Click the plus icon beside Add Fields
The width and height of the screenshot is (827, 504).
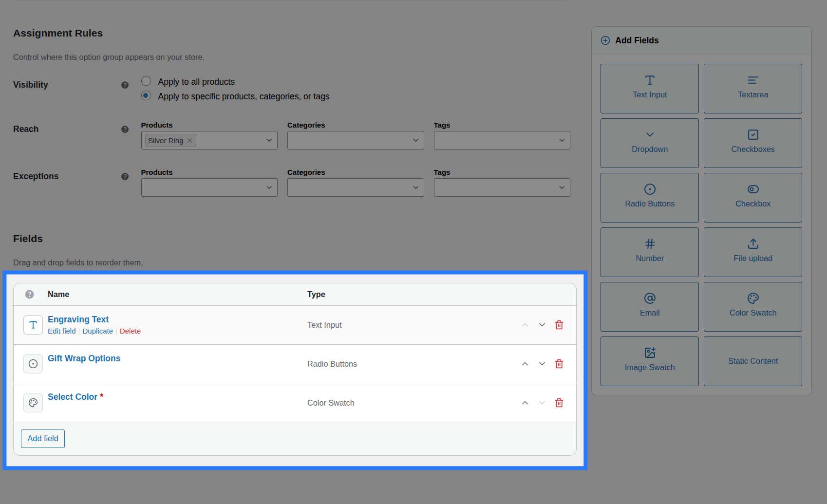(x=605, y=40)
